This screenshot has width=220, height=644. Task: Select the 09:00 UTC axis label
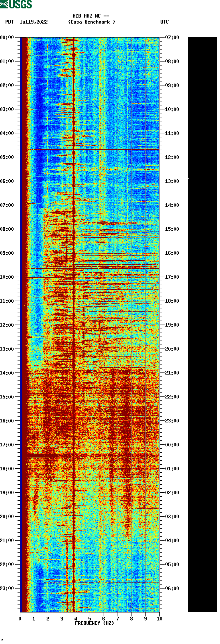(172, 85)
